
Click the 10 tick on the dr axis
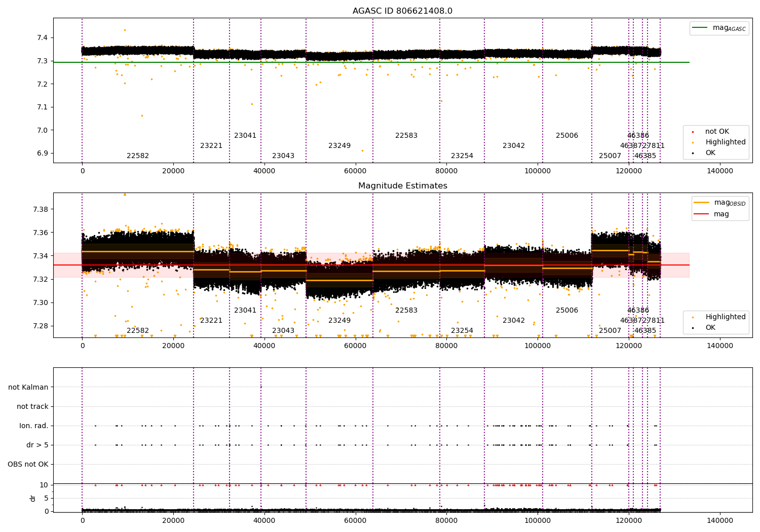pyautogui.click(x=44, y=485)
